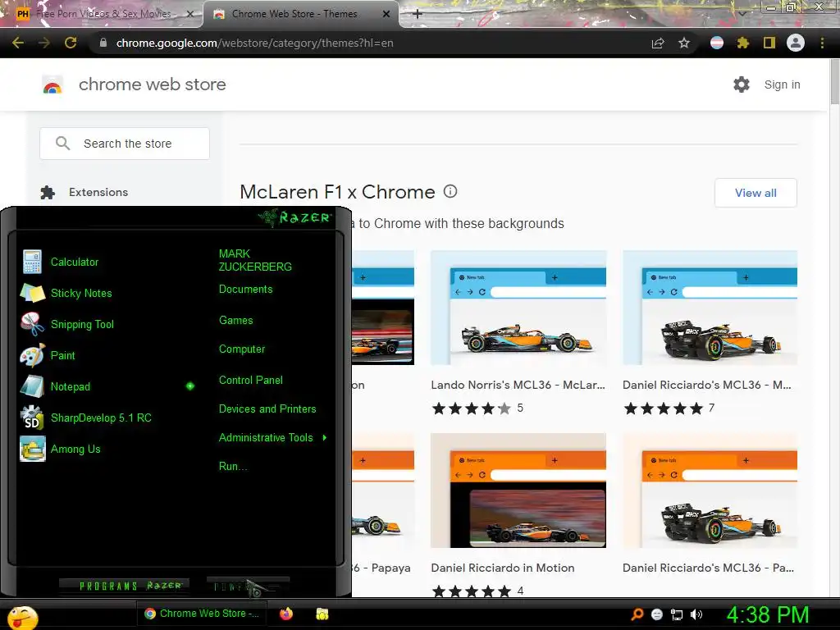Click the emoji start button on taskbar
The height and width of the screenshot is (630, 840).
click(x=21, y=617)
